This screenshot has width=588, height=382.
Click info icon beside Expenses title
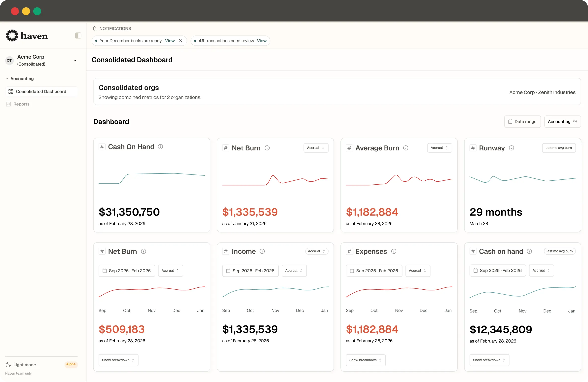coord(394,251)
